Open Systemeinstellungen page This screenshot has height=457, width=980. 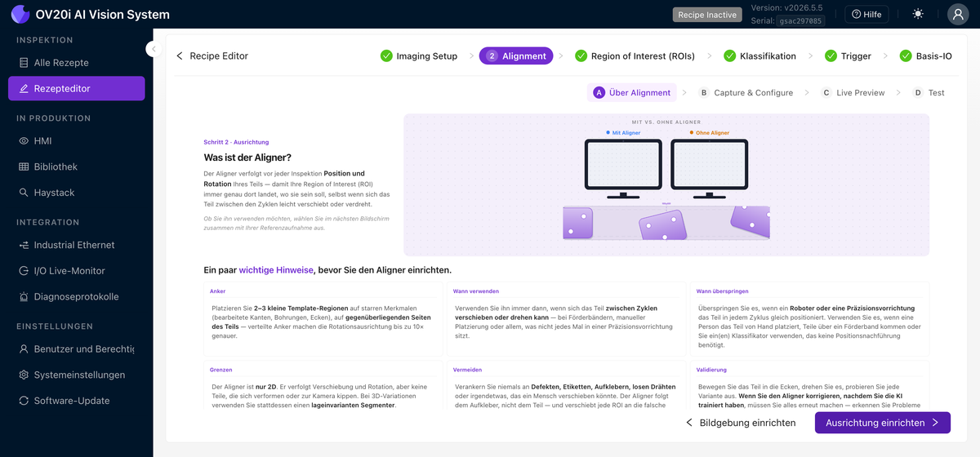tap(77, 375)
